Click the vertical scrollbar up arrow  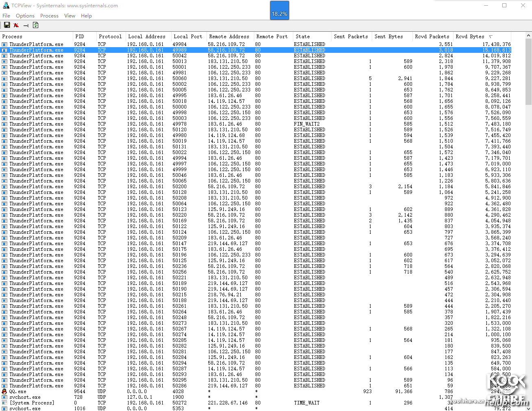[x=528, y=36]
